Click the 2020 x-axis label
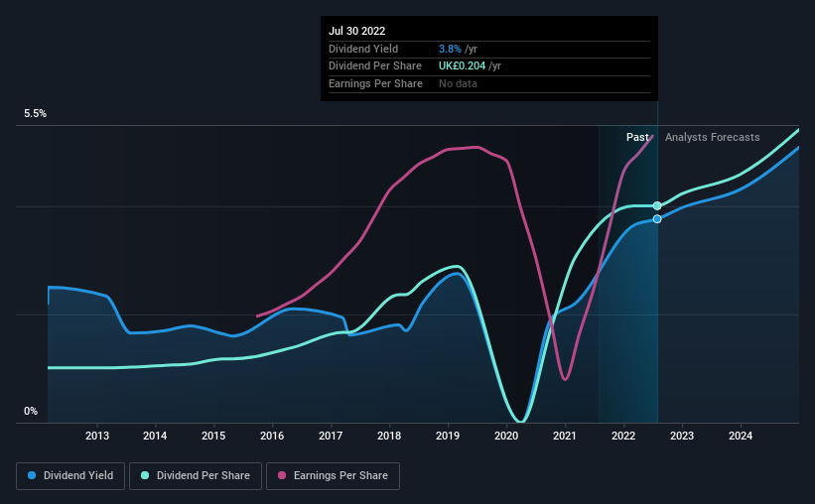 [x=506, y=436]
